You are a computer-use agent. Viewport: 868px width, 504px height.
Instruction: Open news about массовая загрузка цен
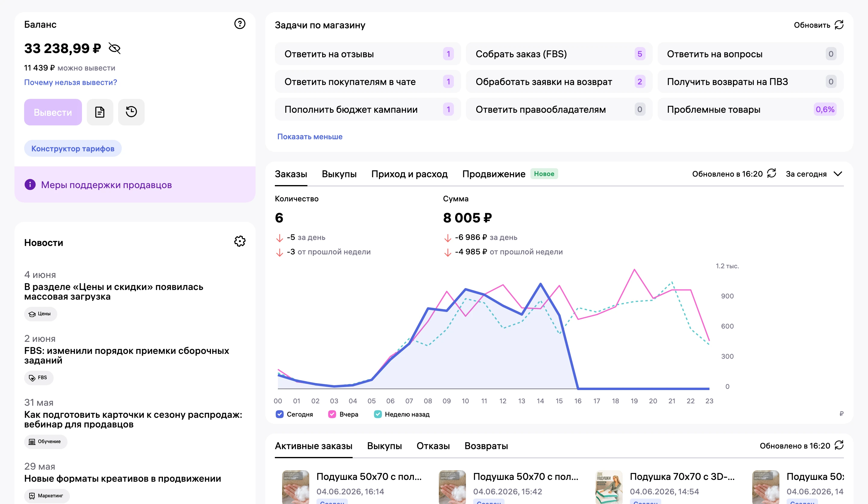point(114,291)
